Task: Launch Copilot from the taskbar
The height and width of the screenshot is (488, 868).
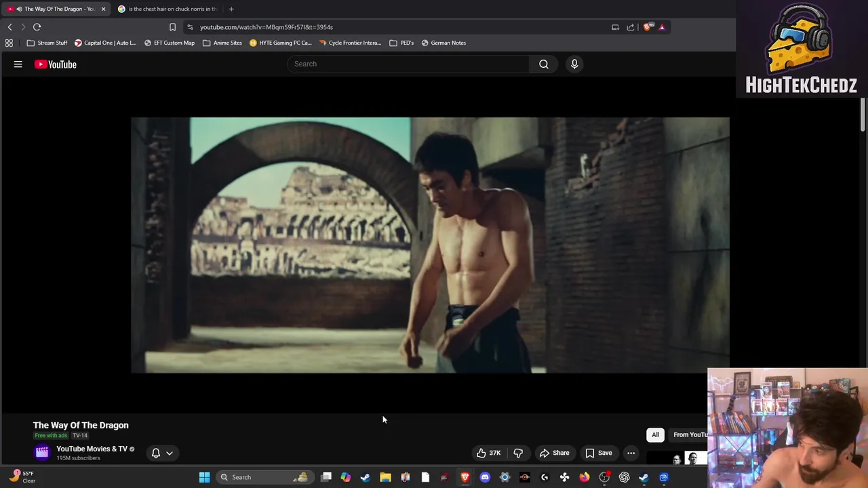Action: (346, 477)
